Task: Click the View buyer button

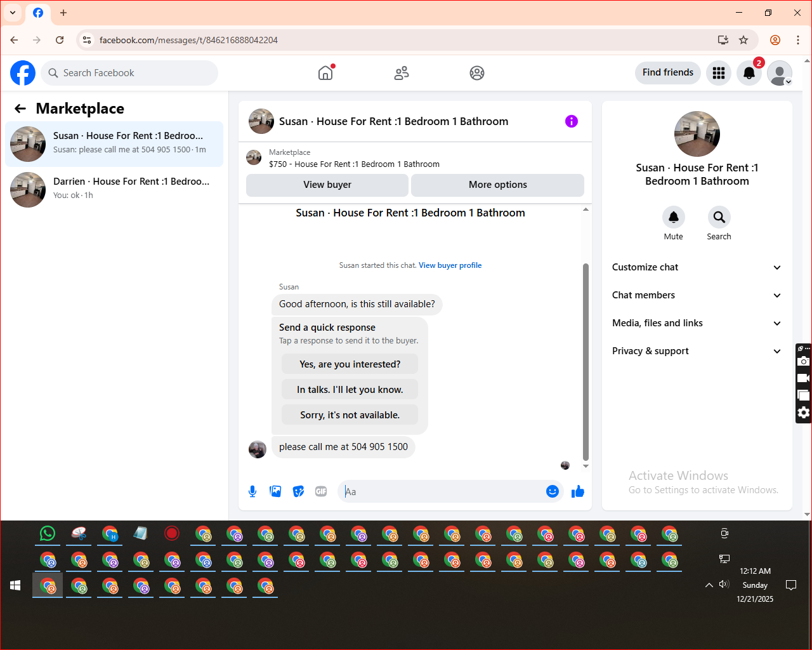Action: pos(327,185)
